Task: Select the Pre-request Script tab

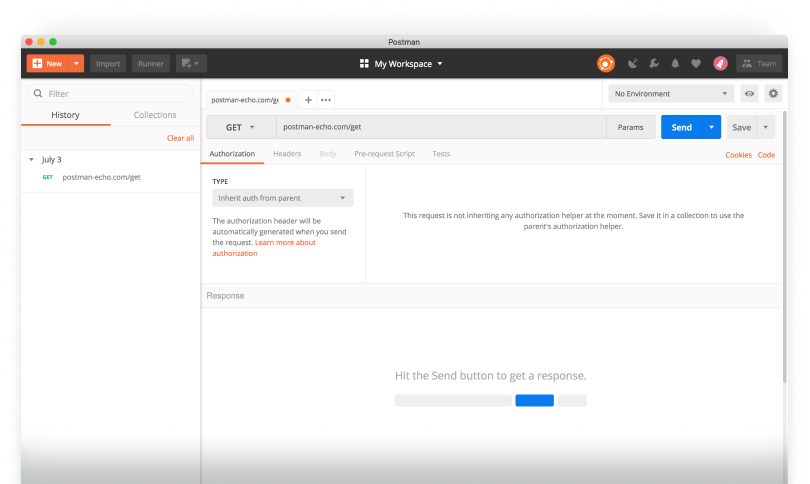Action: coord(384,154)
